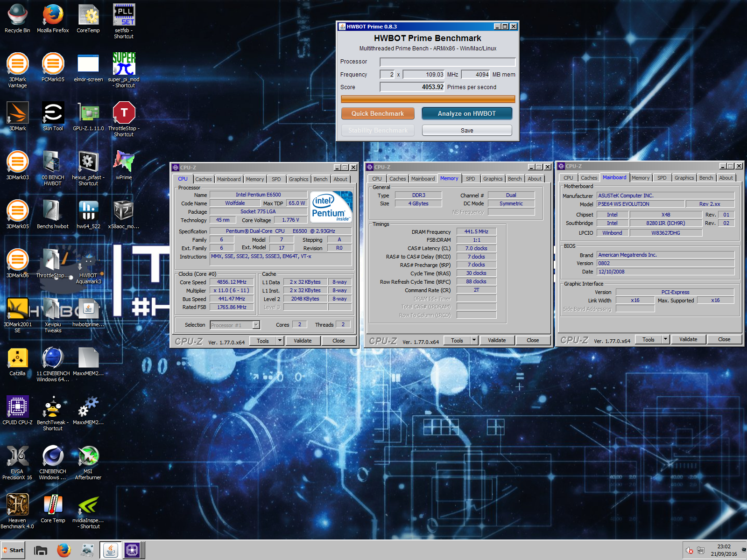Click the MHz frequency field showing 109.03
The height and width of the screenshot is (560, 747).
point(424,74)
